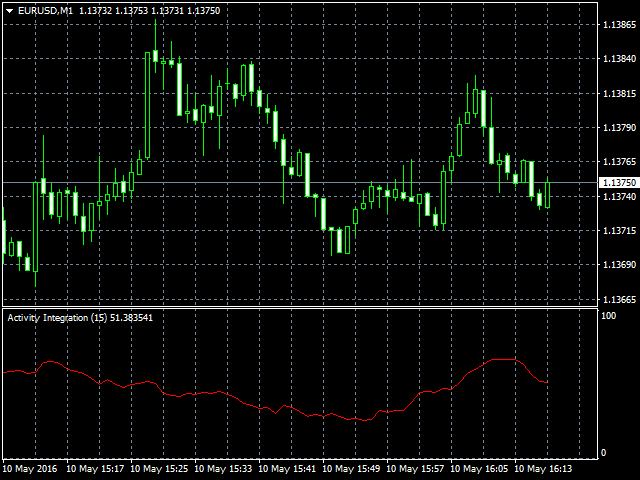Click the 1.13765 price scale label
Screen dimensions: 640x480
(619, 162)
